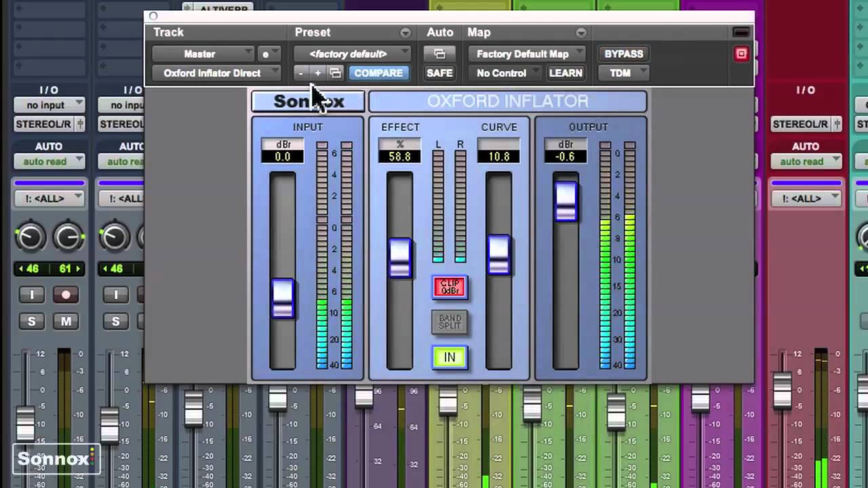Mute the leftmost mixer channel

[x=66, y=321]
